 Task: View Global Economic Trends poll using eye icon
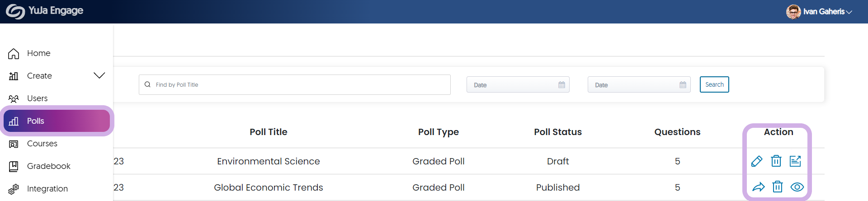tap(797, 187)
